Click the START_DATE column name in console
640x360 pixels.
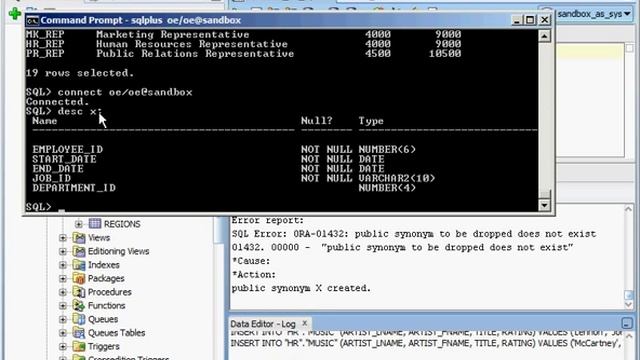64,159
